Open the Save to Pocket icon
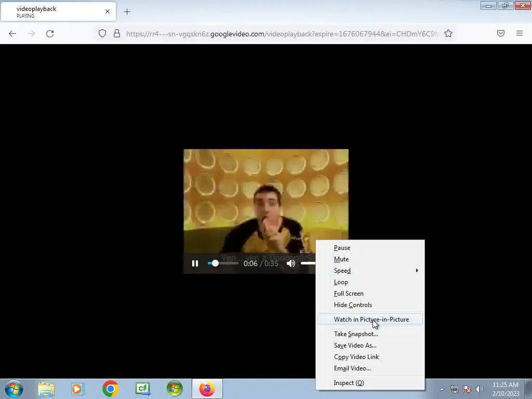 [x=501, y=33]
